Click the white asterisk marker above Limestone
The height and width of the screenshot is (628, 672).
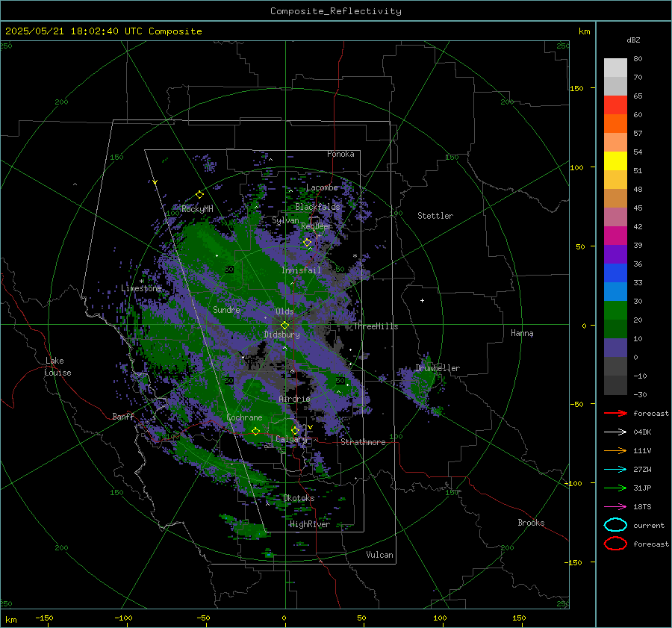pos(141,282)
